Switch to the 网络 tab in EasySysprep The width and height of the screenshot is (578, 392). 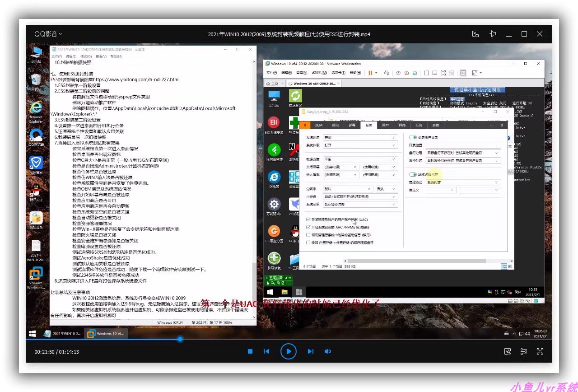click(402, 125)
